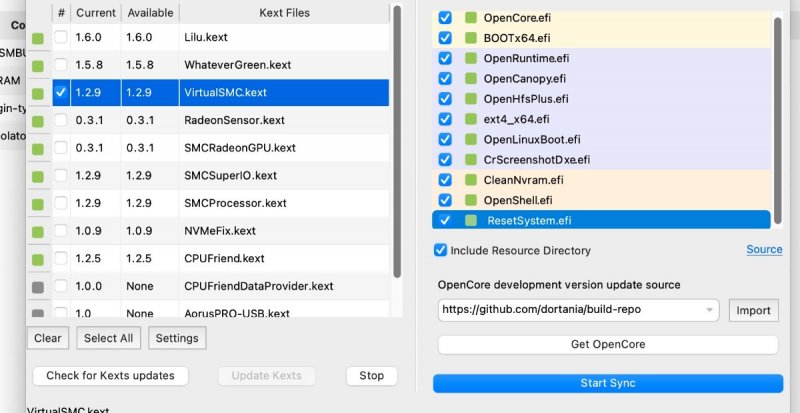Open the Source link
The width and height of the screenshot is (800, 413).
[764, 249]
